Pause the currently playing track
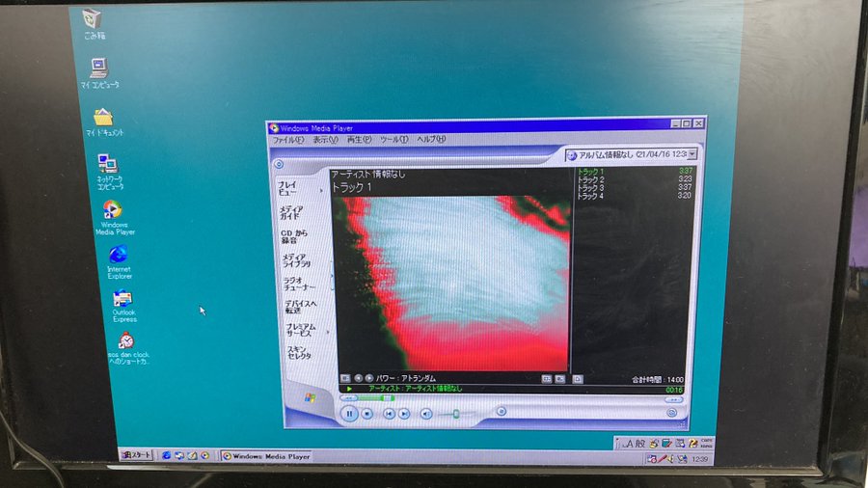Viewport: 868px width, 488px height. coord(349,414)
